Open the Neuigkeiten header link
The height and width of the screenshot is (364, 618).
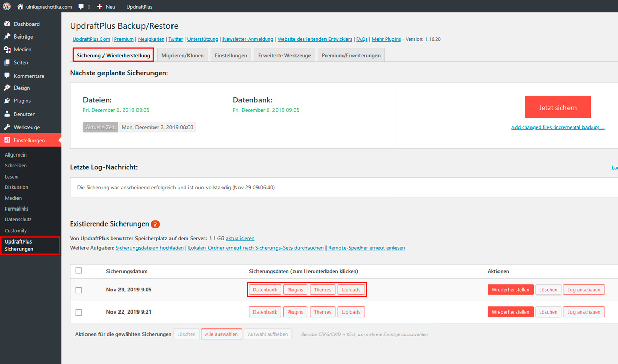tap(151, 39)
